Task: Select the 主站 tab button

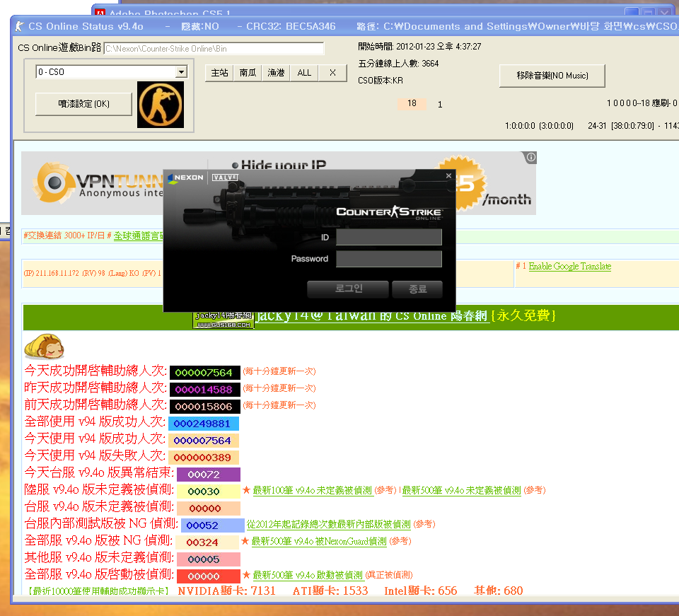Action: pyautogui.click(x=219, y=73)
